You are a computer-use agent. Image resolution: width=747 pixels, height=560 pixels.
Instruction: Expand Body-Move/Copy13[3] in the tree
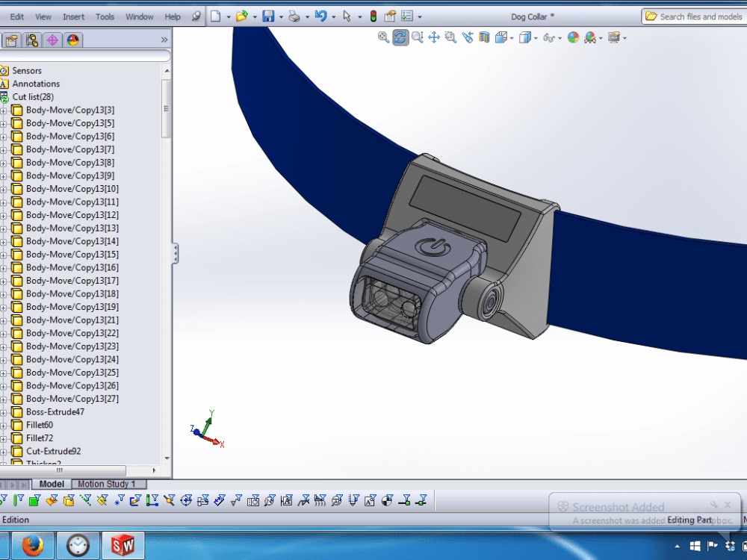coord(4,110)
